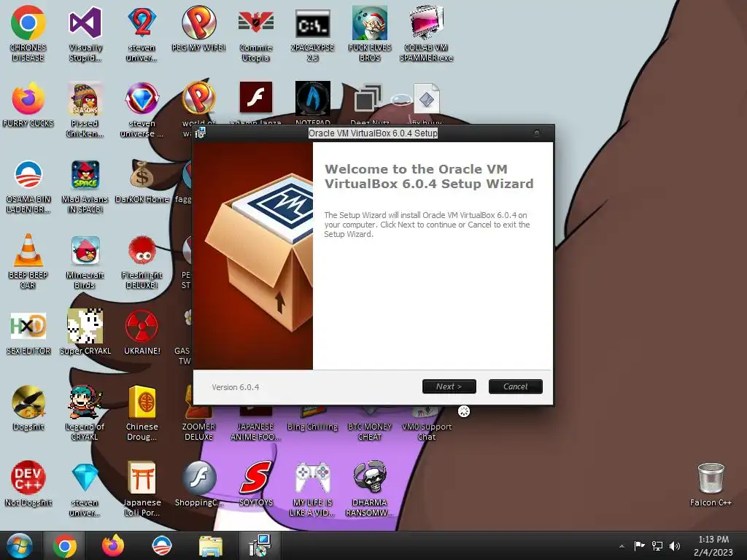Select the Visual Studio desktop icon
The image size is (747, 560).
(x=85, y=34)
